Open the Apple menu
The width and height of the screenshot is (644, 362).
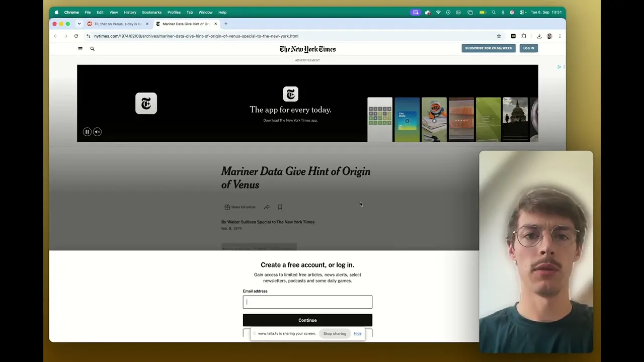pos(56,12)
